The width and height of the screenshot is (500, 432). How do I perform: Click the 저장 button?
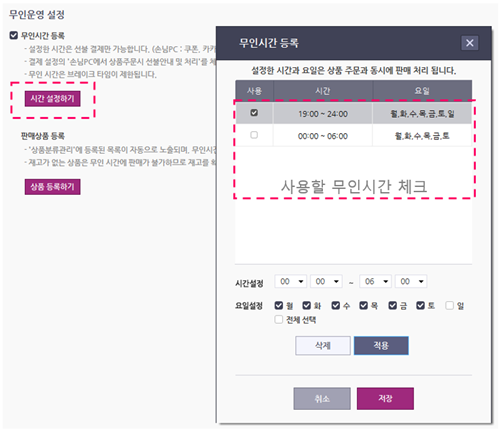coord(385,399)
